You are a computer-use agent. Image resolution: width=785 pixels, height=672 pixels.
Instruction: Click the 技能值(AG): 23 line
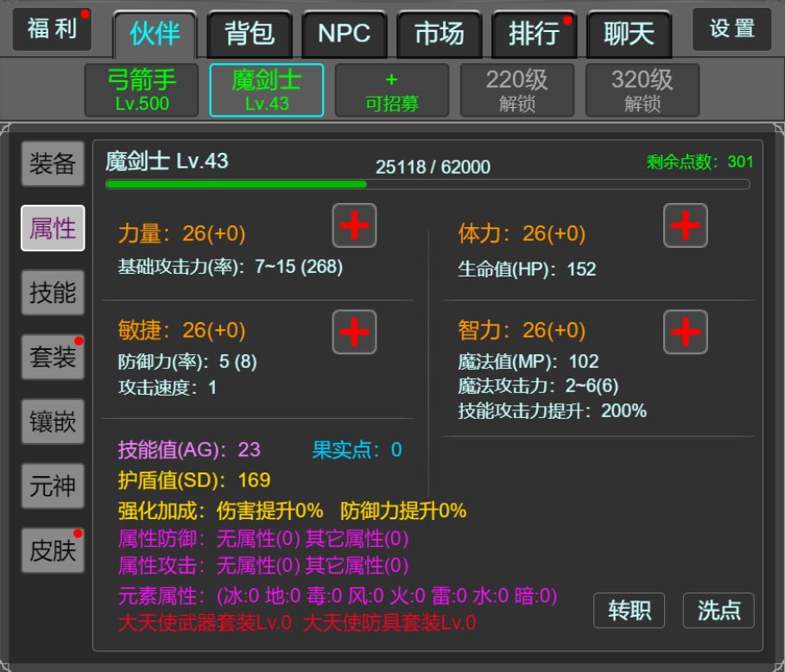click(x=189, y=450)
